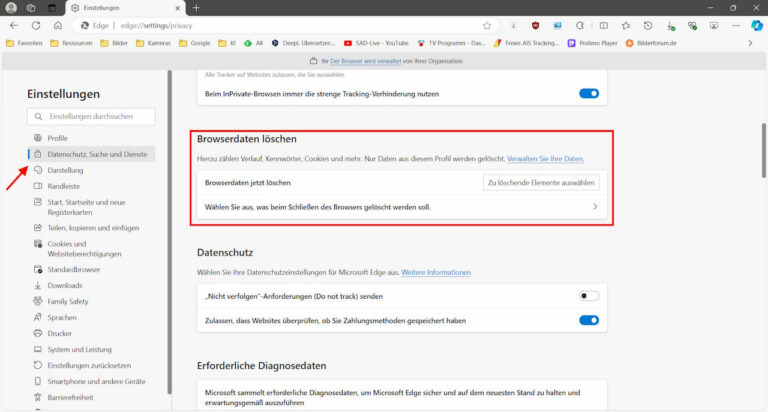Open Teilen, kopieren und einfügen section
This screenshot has height=412, width=768.
click(91, 228)
